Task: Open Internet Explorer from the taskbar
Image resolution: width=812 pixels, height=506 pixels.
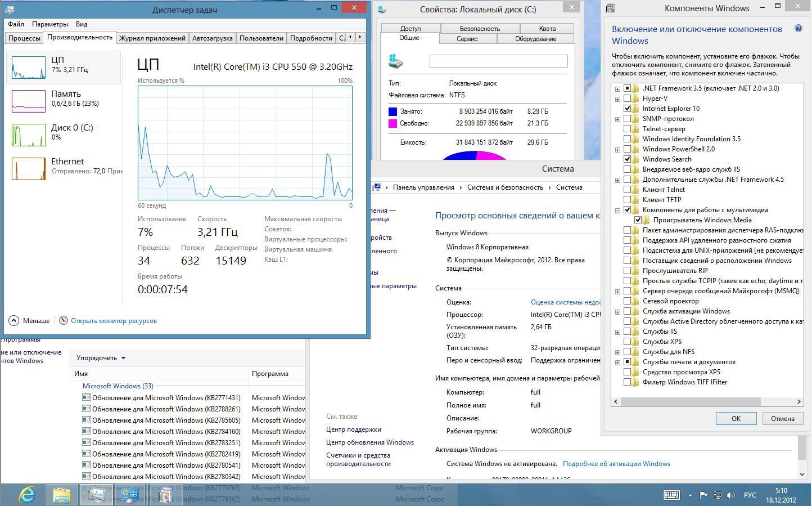Action: click(26, 495)
